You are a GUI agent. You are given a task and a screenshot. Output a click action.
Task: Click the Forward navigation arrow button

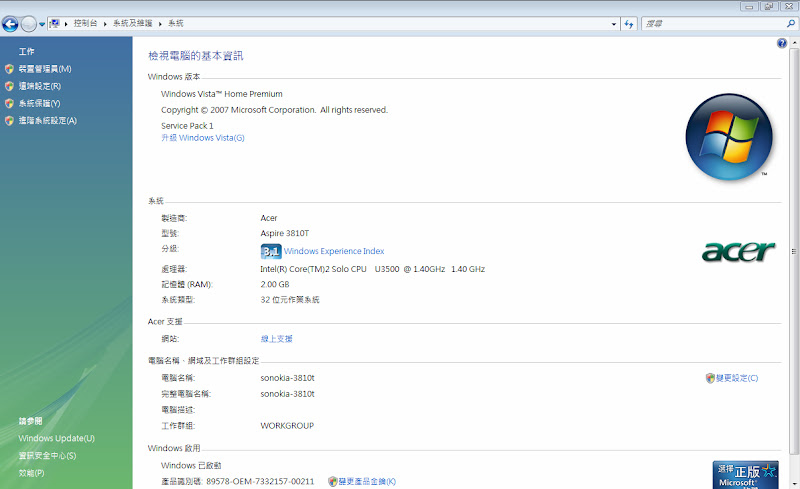coord(29,23)
